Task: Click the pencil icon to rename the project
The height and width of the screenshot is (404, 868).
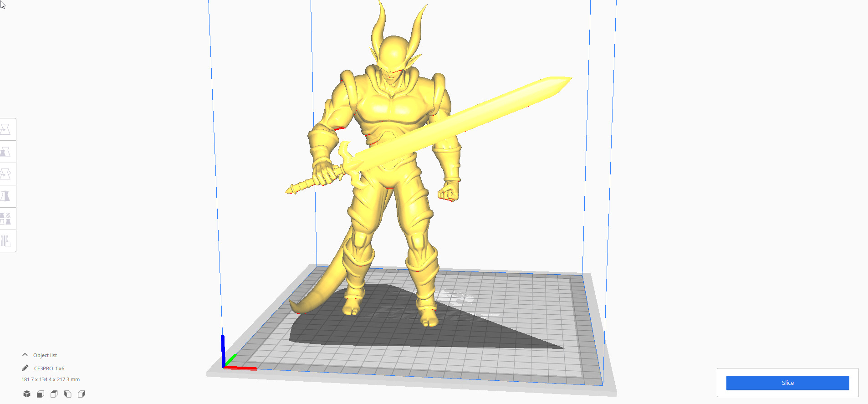Action: pyautogui.click(x=25, y=368)
